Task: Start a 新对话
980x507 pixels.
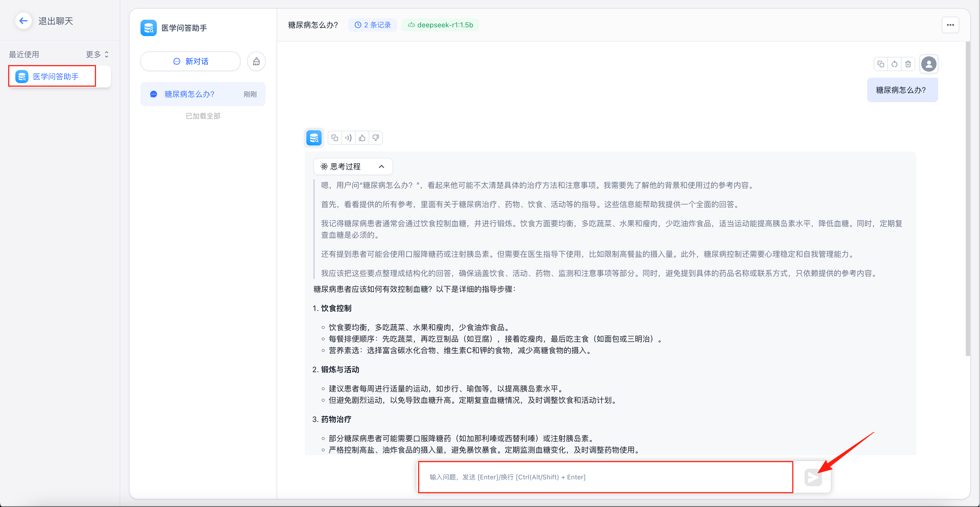Action: click(190, 61)
